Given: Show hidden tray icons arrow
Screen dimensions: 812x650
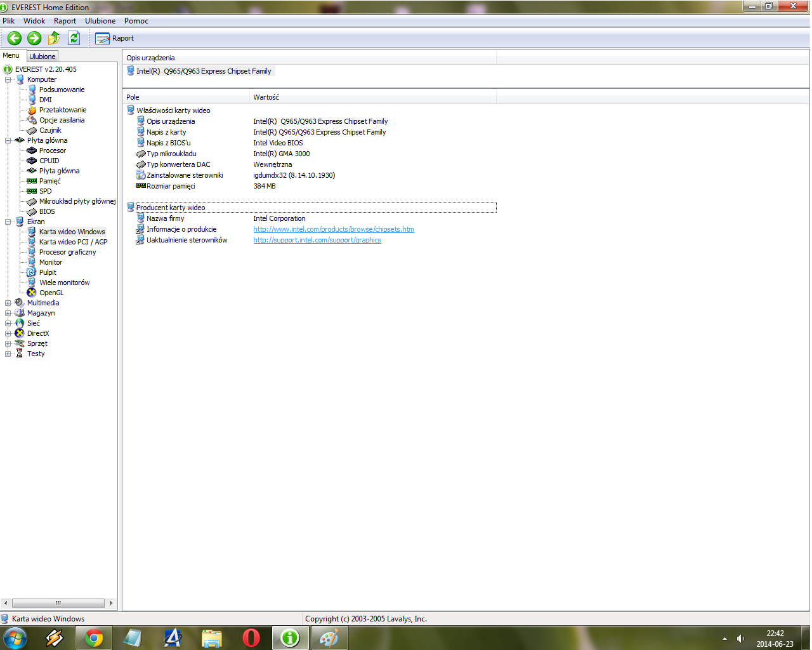Looking at the screenshot, I should [724, 639].
